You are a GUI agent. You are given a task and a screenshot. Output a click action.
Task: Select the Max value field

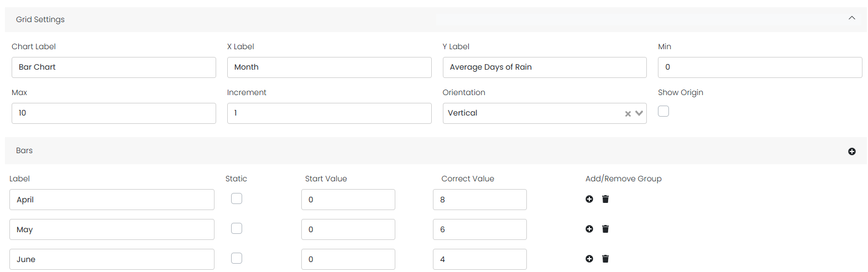tap(113, 113)
